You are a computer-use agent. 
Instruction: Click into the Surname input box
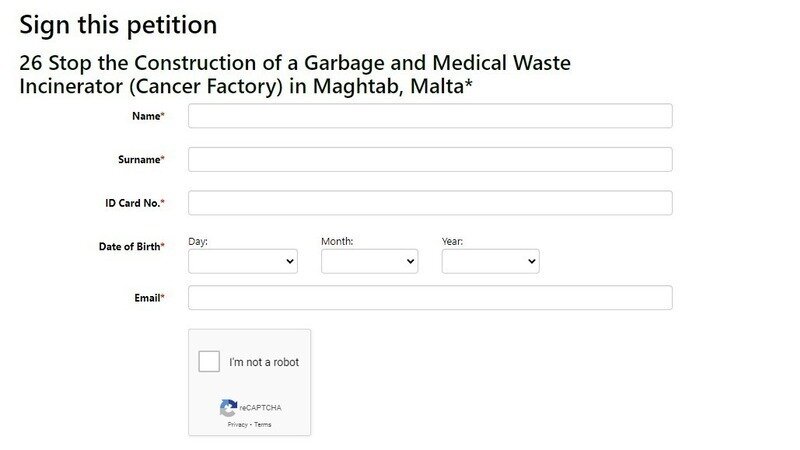[430, 159]
